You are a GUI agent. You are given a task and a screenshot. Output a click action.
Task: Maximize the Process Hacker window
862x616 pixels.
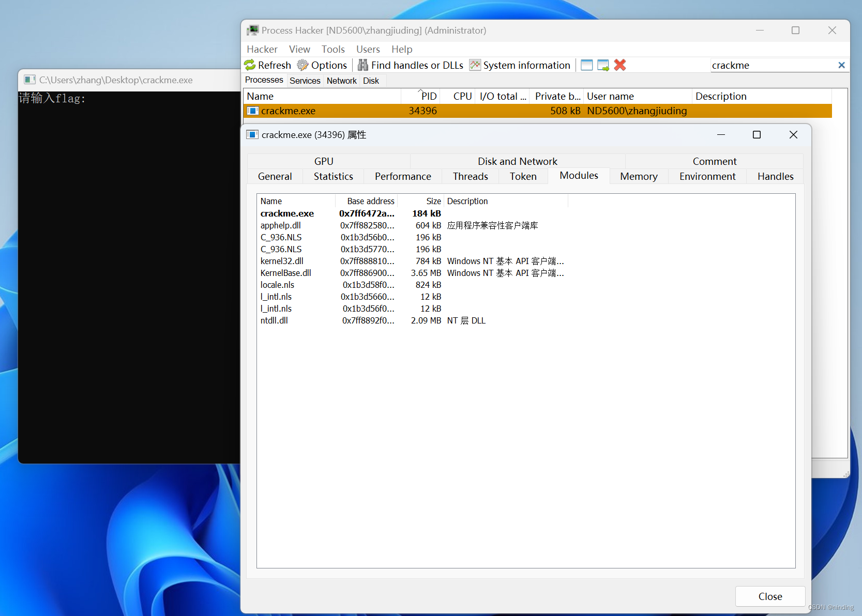[x=795, y=30]
